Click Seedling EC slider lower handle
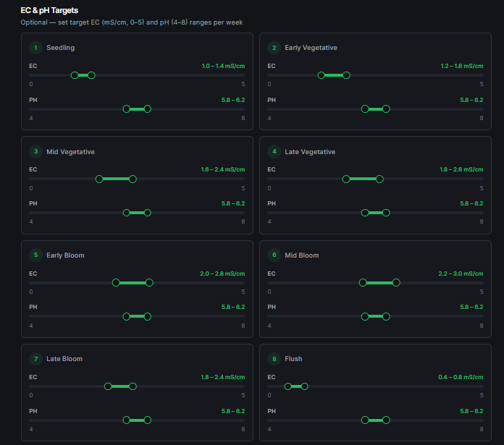 click(75, 75)
